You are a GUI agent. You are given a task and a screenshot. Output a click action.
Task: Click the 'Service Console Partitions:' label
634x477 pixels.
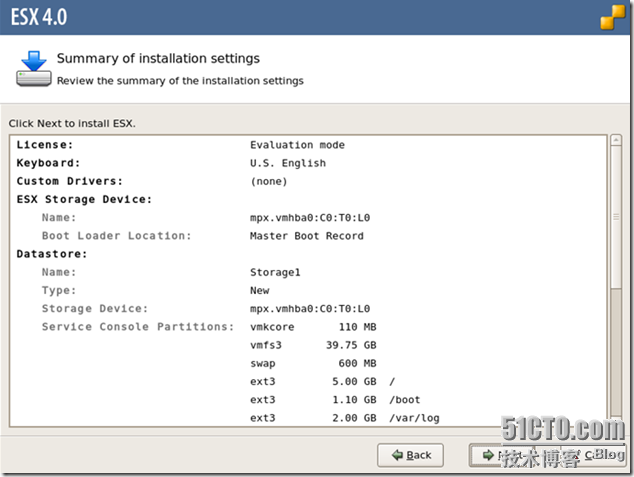pos(138,327)
